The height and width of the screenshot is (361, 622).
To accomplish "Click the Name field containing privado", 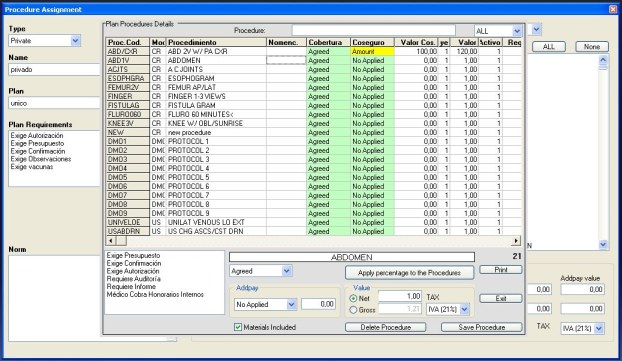I will coord(54,69).
